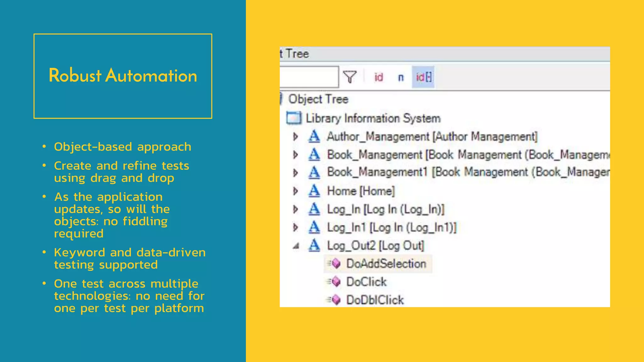Expand the Log_In1 tree node
Image resolution: width=644 pixels, height=362 pixels.
coord(295,227)
